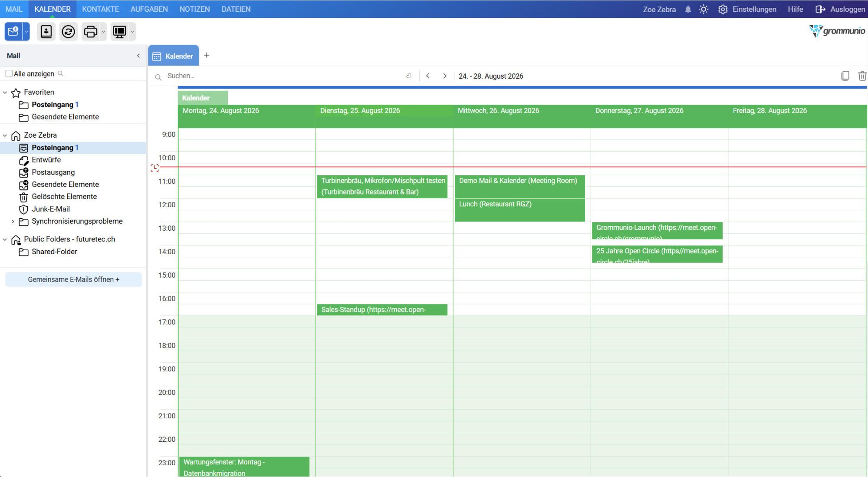Click the printer icon in toolbar
This screenshot has height=477, width=868.
point(90,31)
